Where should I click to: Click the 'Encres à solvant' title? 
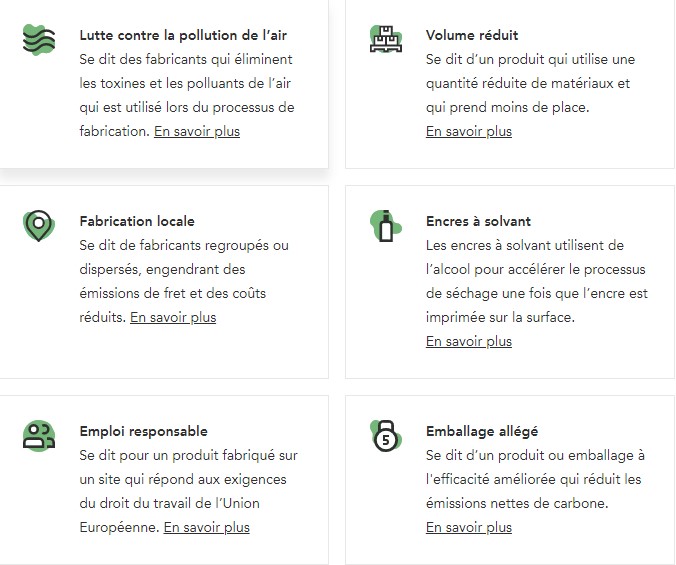point(478,221)
